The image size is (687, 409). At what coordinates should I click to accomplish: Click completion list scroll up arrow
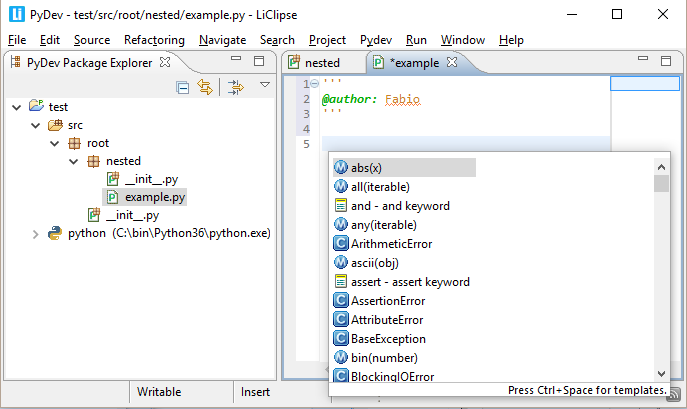coord(661,167)
